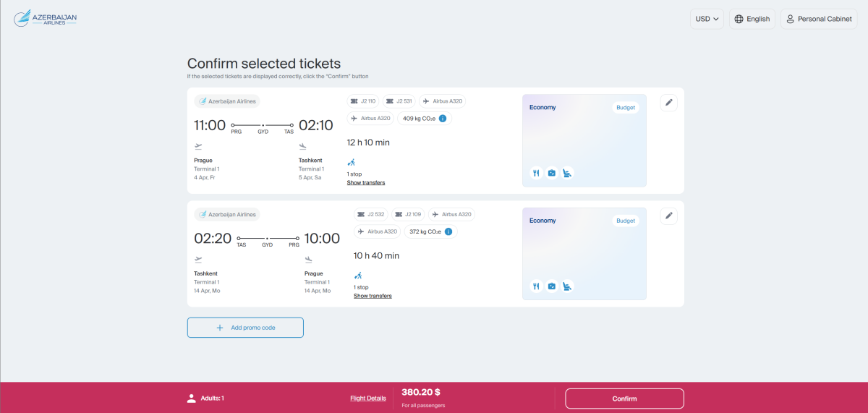Click the Budget tag on the outbound fare
Image resolution: width=868 pixels, height=413 pixels.
coord(626,108)
